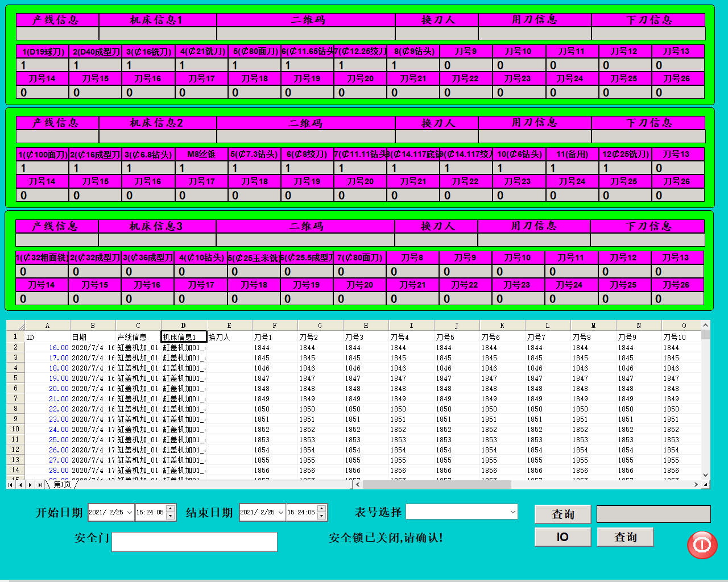
Task: Click the spreadsheet select-all corner box
Action: [15, 326]
